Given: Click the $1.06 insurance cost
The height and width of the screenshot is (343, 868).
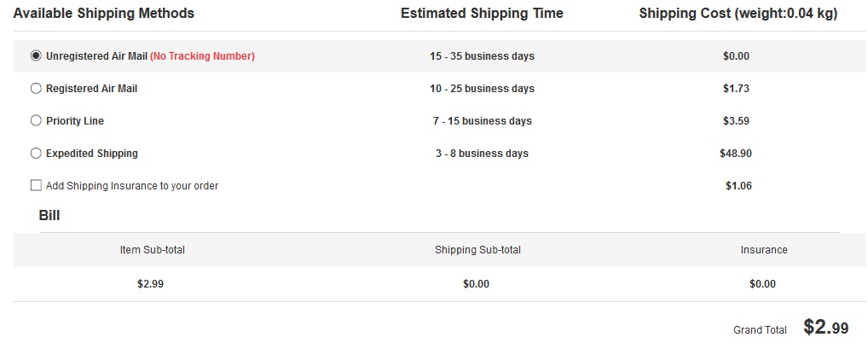Looking at the screenshot, I should tap(738, 186).
